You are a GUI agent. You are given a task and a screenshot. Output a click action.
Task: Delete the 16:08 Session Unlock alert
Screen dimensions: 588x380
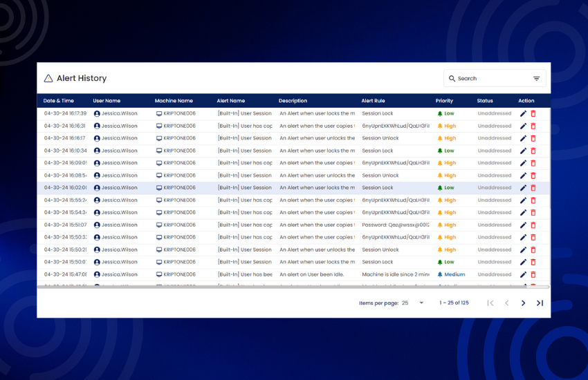point(533,175)
